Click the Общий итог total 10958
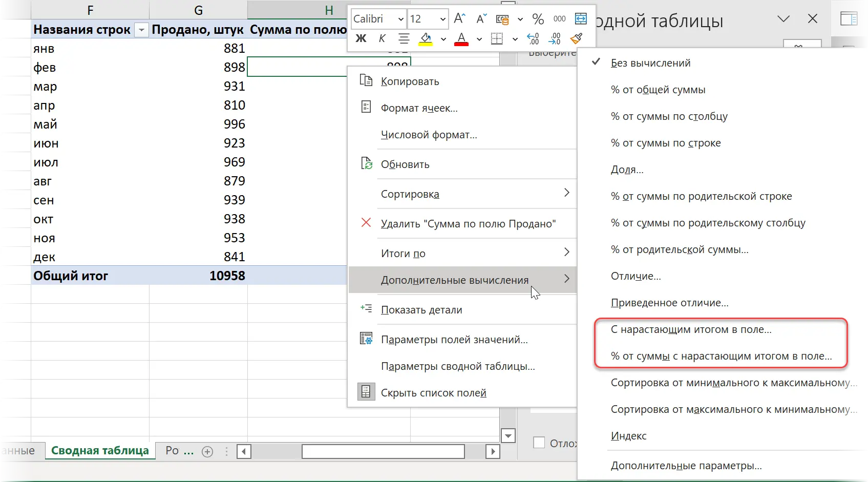Viewport: 868px width, 482px height. click(x=198, y=276)
